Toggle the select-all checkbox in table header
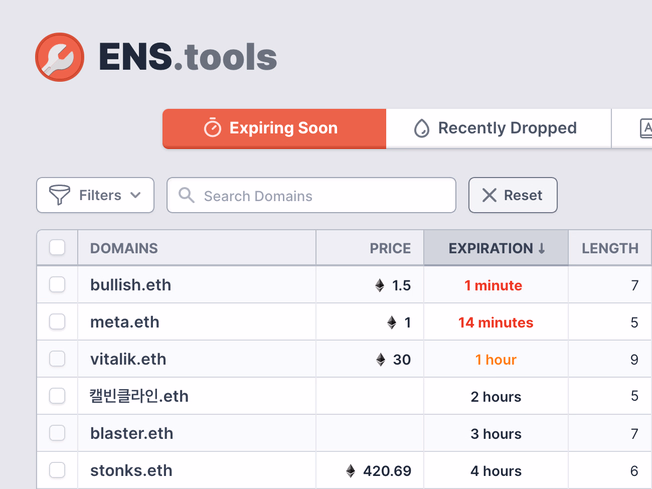This screenshot has height=489, width=652. click(x=57, y=247)
